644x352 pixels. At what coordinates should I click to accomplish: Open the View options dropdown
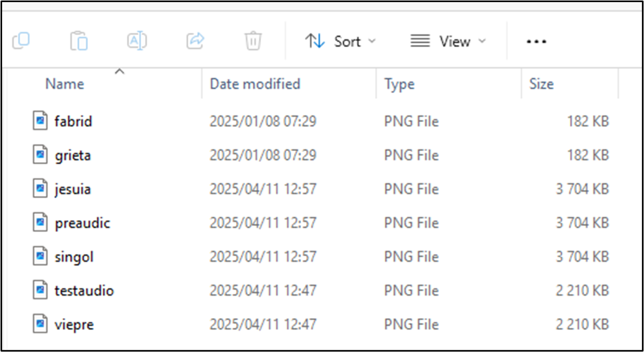pos(448,41)
